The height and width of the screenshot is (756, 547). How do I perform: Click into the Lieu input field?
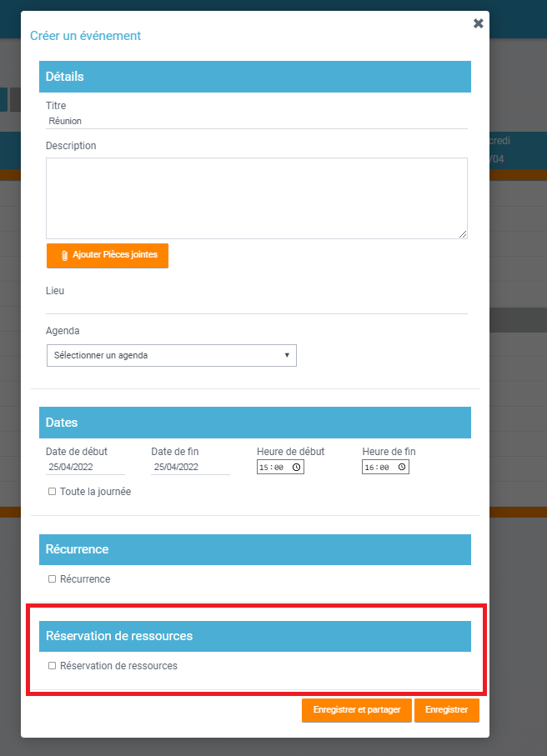256,305
